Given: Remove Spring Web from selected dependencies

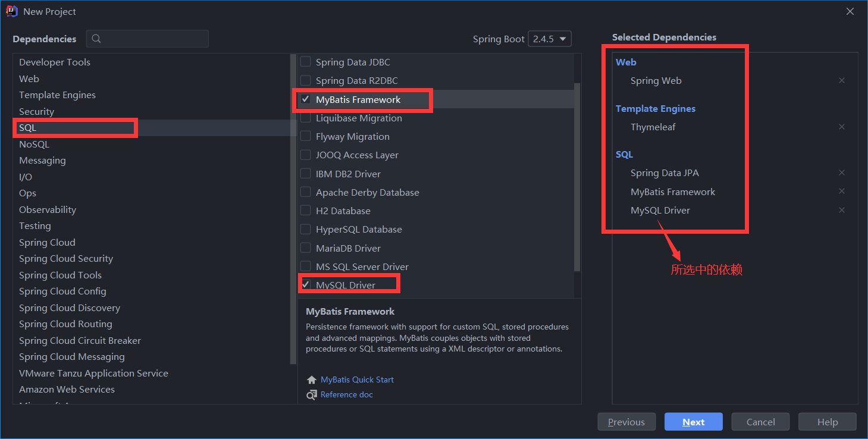Looking at the screenshot, I should (841, 80).
